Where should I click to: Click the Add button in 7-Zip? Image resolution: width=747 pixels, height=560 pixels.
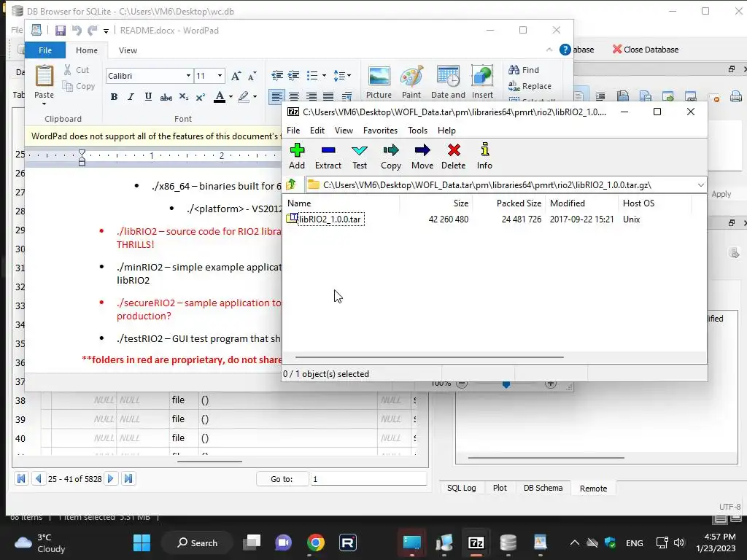coord(297,156)
